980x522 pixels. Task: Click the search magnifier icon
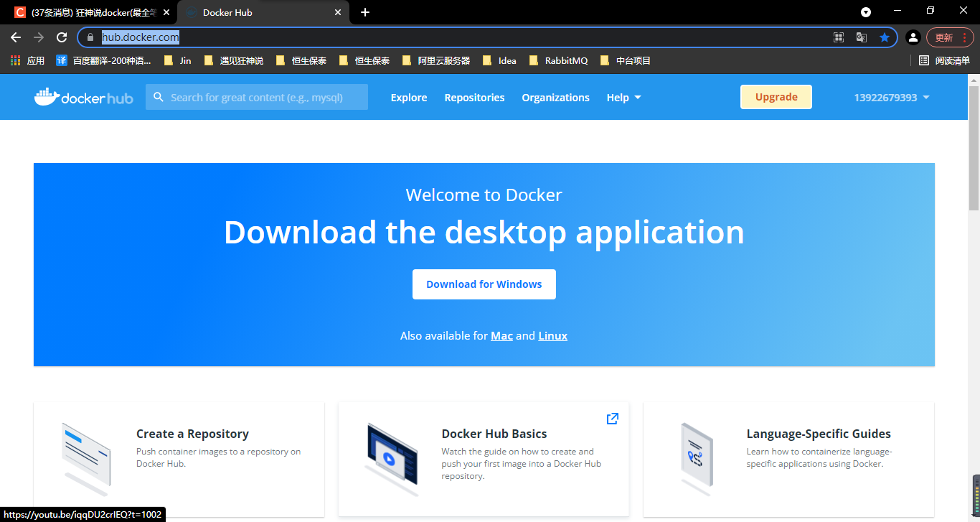point(158,97)
